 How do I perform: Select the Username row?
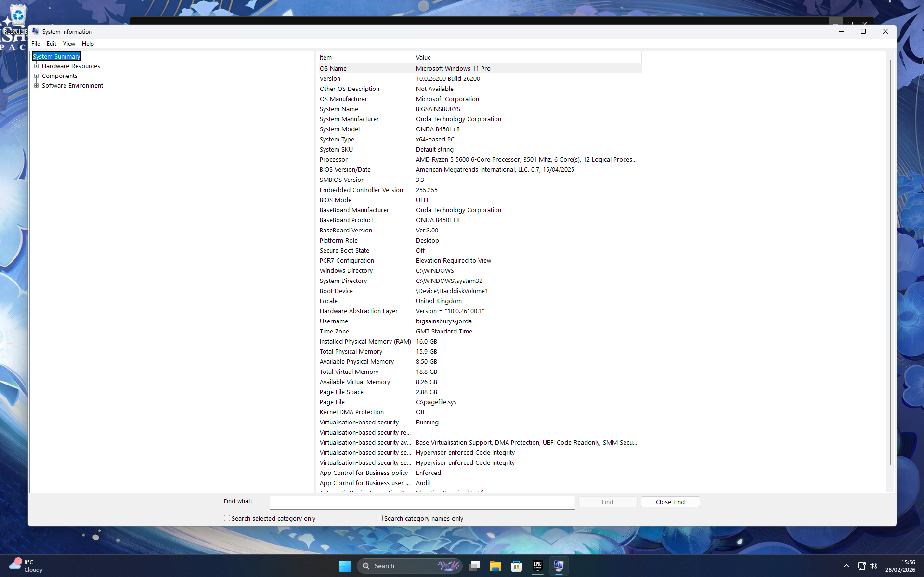click(480, 321)
